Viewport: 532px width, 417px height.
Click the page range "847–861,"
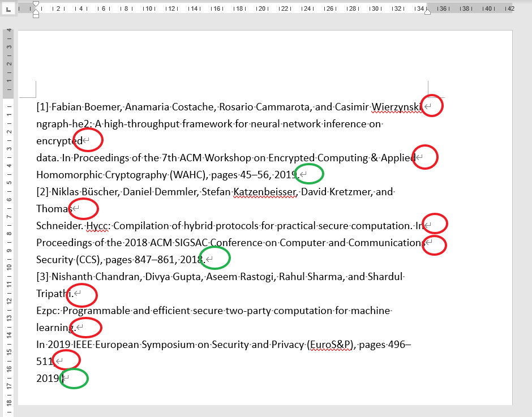coord(156,260)
